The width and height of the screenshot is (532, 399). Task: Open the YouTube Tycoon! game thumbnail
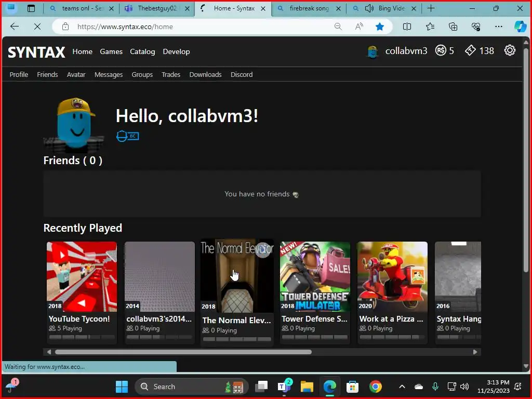(x=82, y=276)
